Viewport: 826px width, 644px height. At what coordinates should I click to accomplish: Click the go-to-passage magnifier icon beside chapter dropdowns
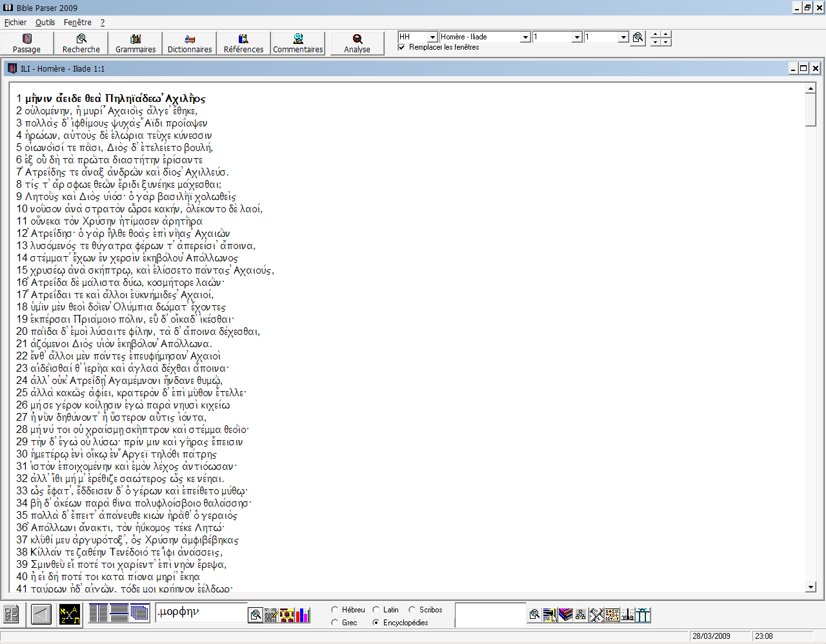pyautogui.click(x=638, y=37)
